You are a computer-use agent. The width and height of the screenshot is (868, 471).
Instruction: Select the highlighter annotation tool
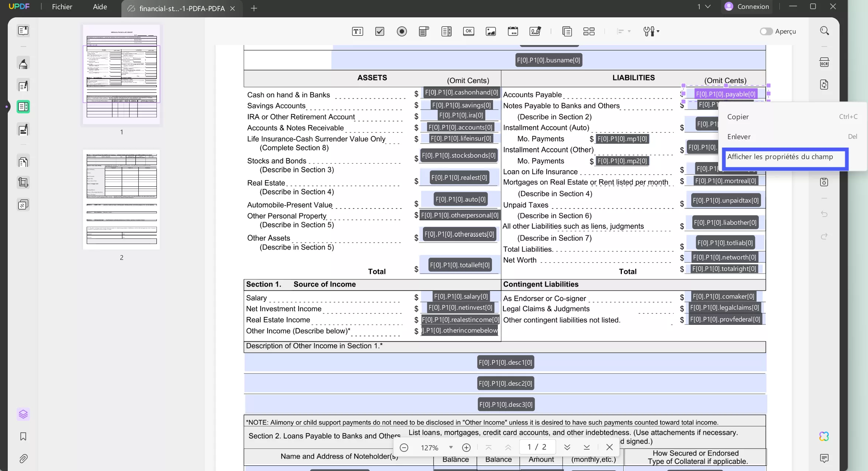23,63
